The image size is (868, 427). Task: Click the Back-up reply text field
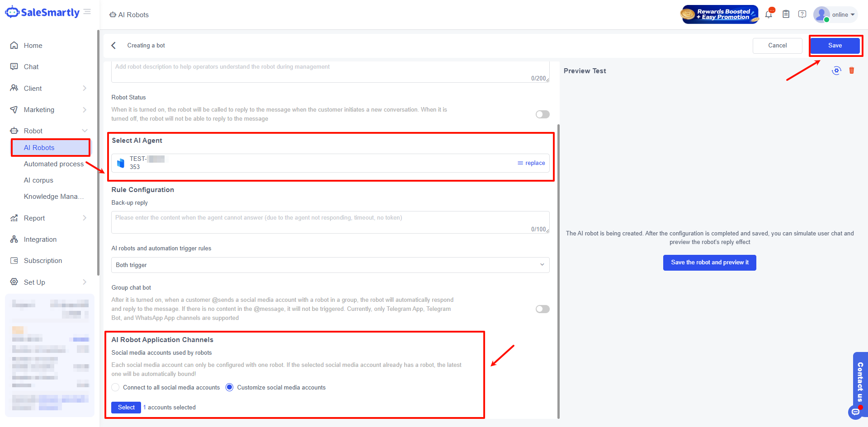point(330,222)
